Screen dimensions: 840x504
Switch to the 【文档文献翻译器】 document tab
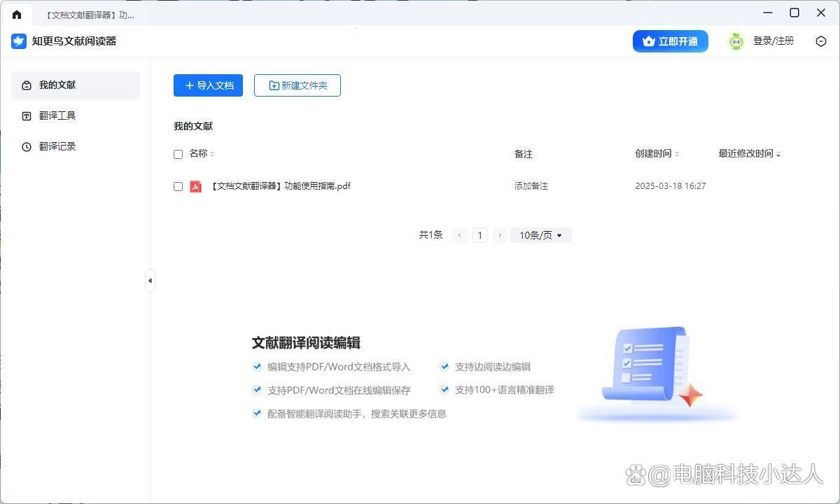90,15
